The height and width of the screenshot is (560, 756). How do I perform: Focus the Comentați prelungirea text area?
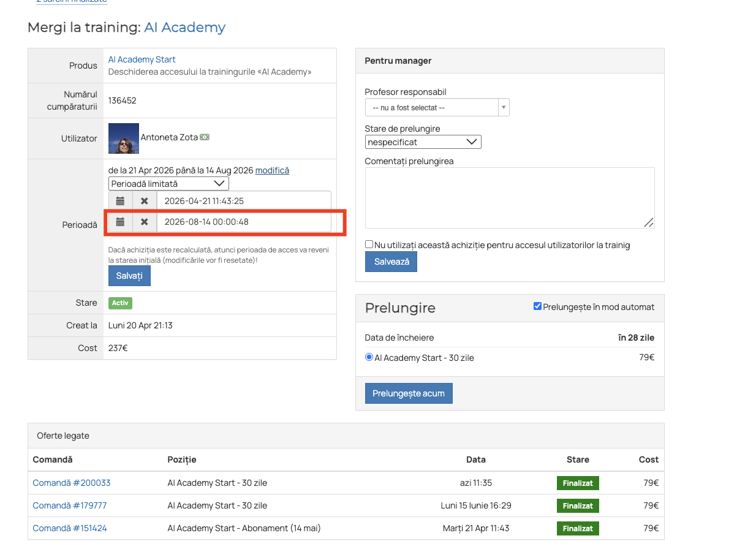[x=510, y=198]
